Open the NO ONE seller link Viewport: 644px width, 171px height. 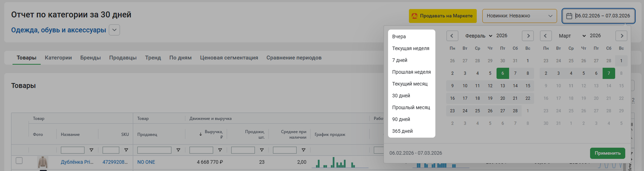tap(146, 162)
